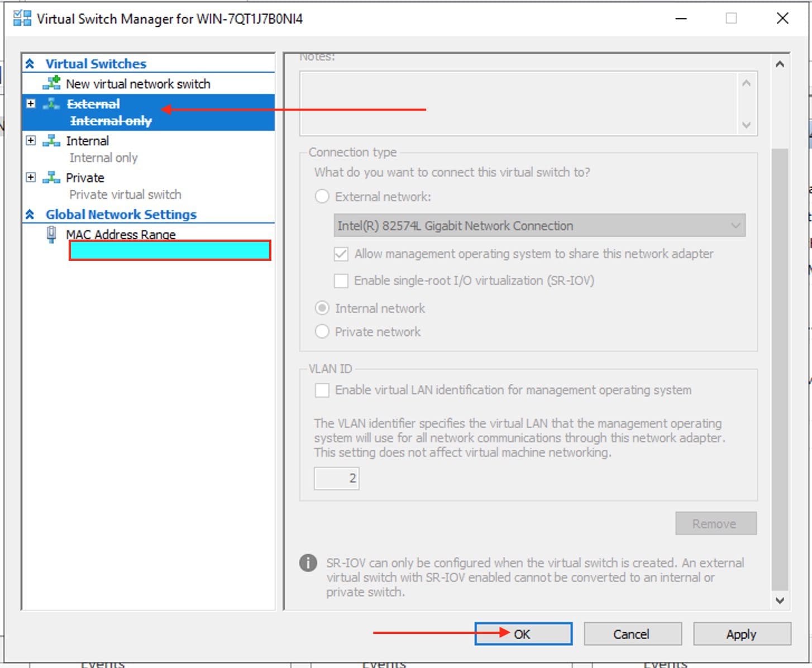Select the Private network radio button
Screen dimensions: 812x668
coord(322,332)
